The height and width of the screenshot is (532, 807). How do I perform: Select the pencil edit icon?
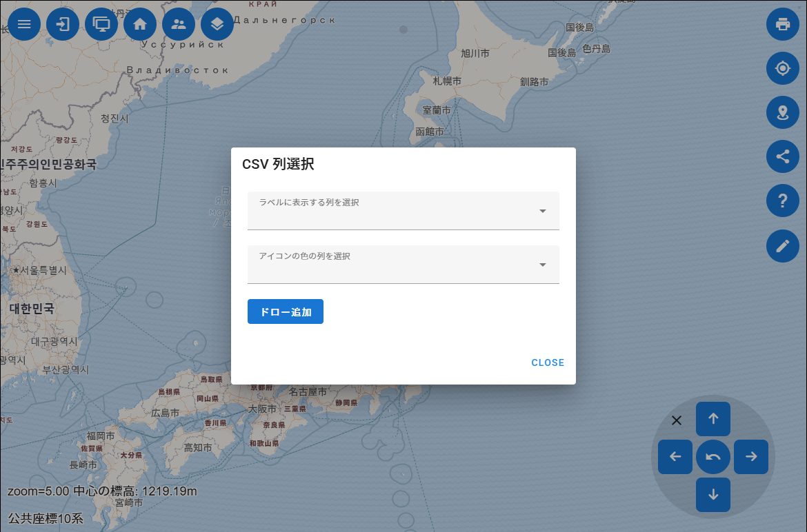[782, 246]
